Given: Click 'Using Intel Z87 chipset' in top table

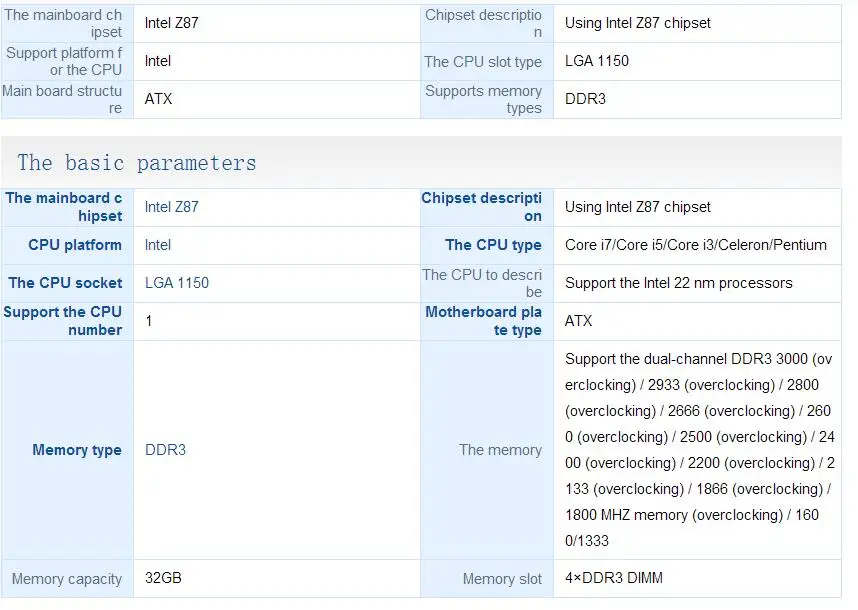Looking at the screenshot, I should point(637,23).
